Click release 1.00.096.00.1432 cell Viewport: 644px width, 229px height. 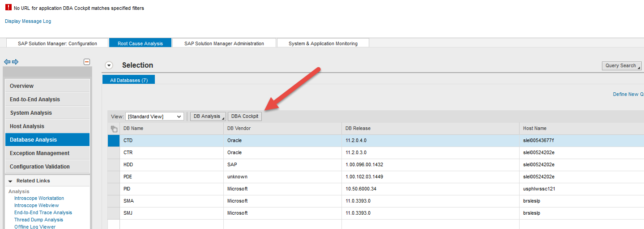431,165
